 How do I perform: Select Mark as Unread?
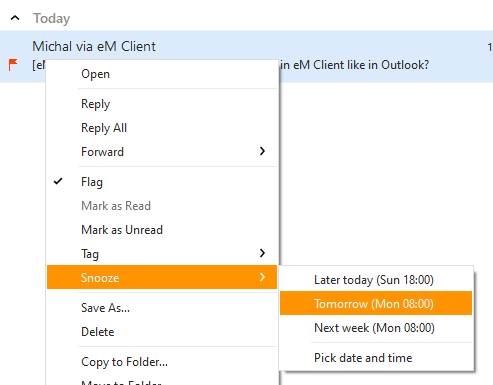click(162, 230)
